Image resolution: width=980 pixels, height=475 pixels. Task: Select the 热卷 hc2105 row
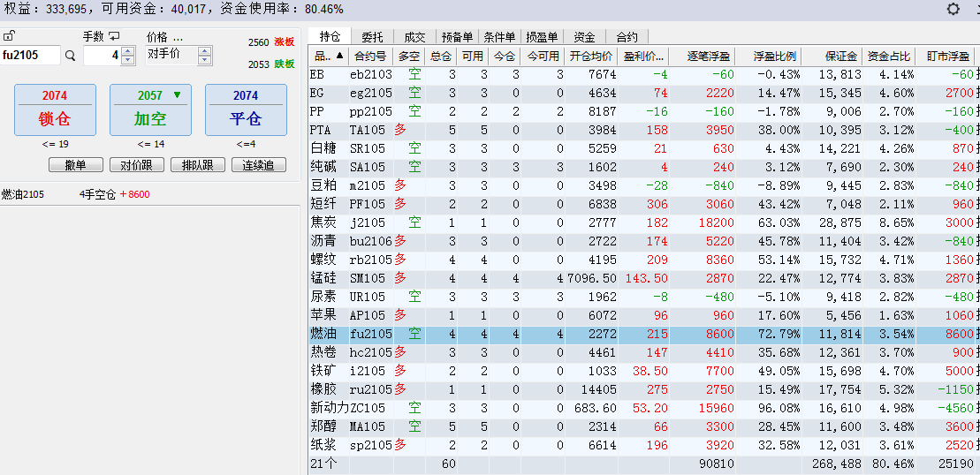click(x=643, y=352)
